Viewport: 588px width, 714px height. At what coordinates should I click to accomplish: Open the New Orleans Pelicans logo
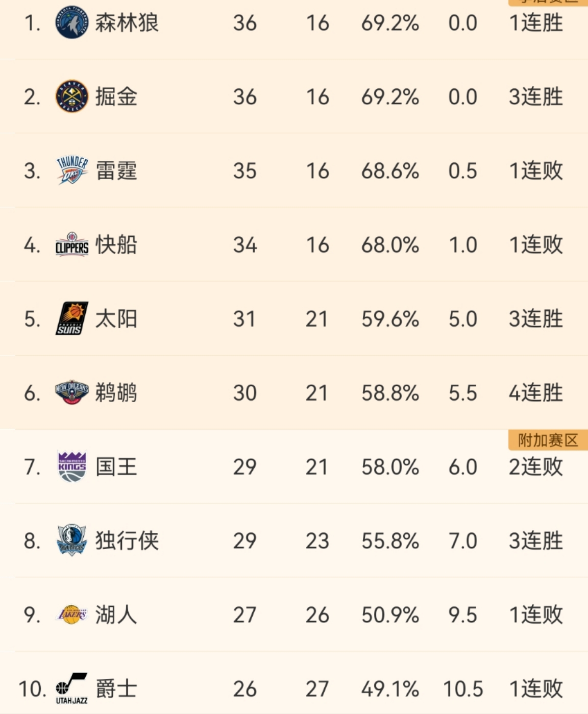coord(71,392)
